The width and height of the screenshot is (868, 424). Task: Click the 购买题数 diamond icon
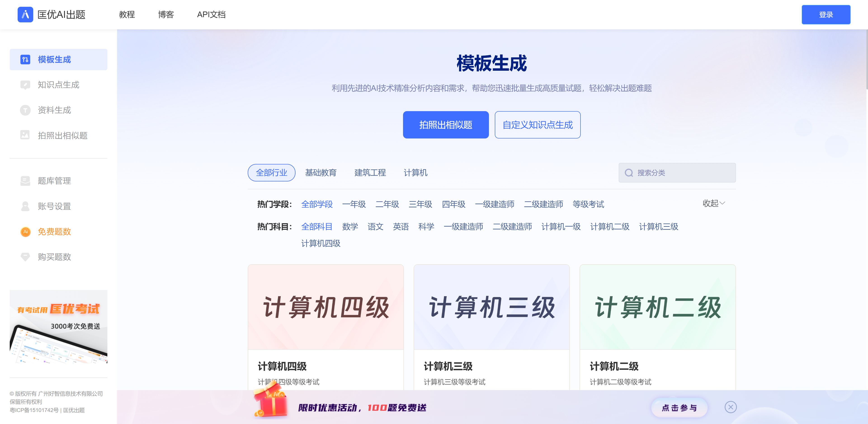click(25, 257)
